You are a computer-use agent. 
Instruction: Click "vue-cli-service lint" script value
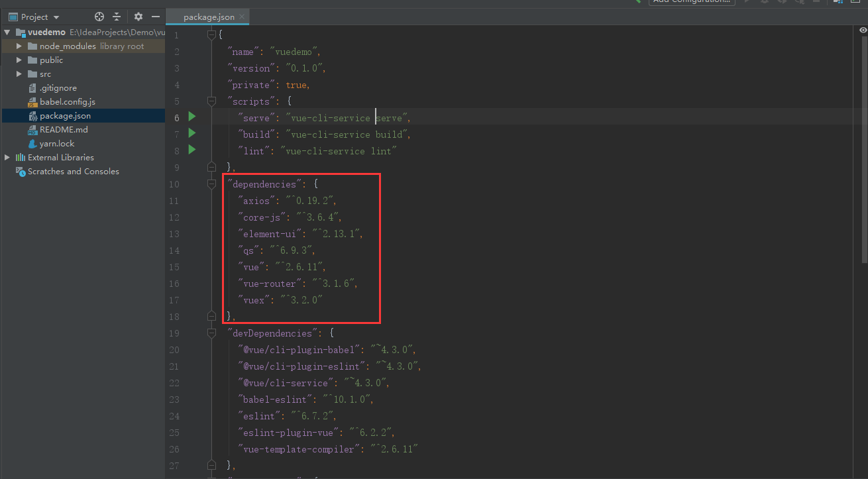[x=338, y=151]
